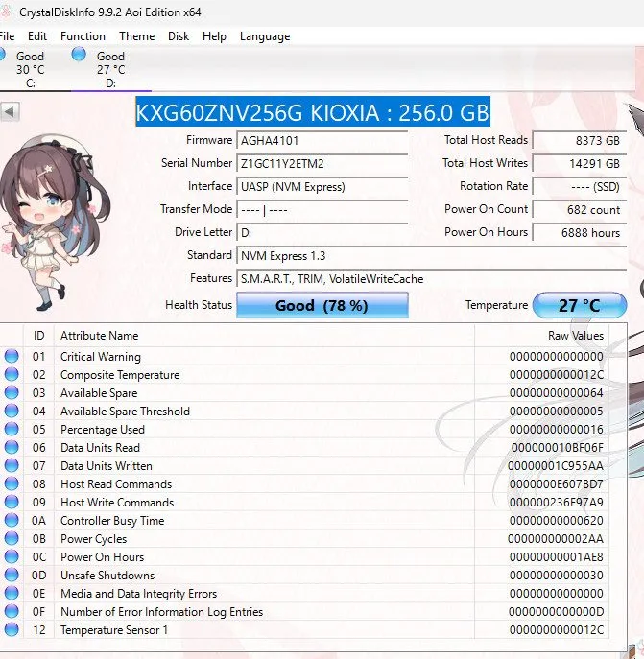Click the blue status orb for drive D:

(79, 55)
